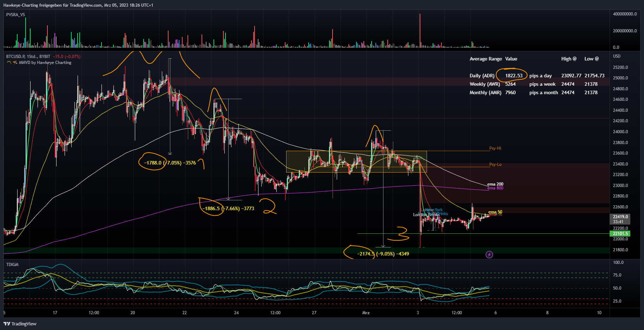Click the TradingView logo at bottom left
Image resolution: width=644 pixels, height=330 pixels.
tap(20, 324)
